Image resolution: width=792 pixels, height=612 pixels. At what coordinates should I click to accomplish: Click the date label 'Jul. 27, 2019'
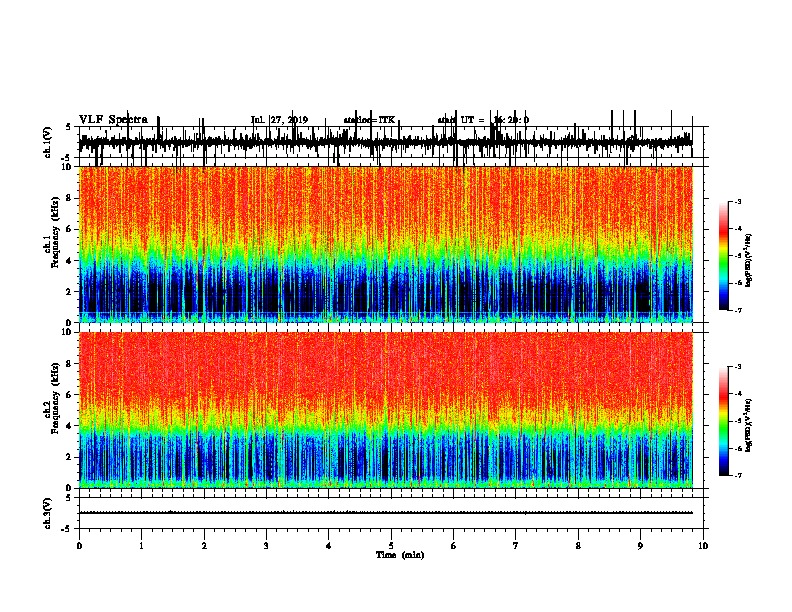pos(279,120)
